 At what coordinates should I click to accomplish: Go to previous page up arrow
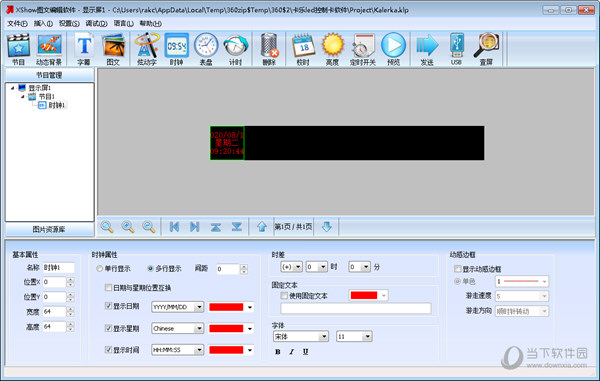pos(262,227)
